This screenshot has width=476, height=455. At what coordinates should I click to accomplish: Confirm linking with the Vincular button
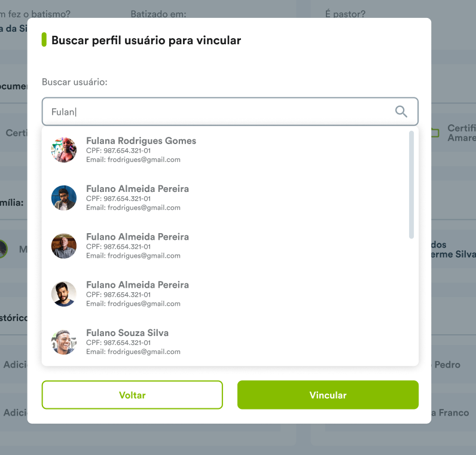coord(328,395)
